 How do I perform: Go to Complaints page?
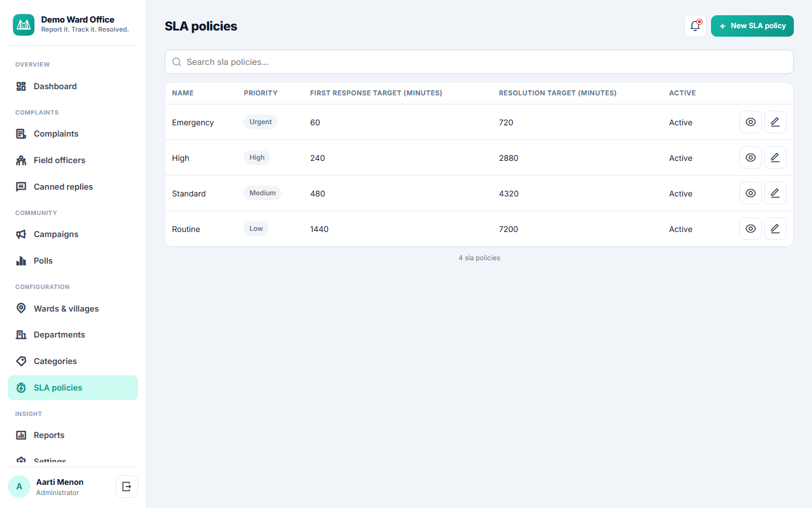click(x=73, y=134)
